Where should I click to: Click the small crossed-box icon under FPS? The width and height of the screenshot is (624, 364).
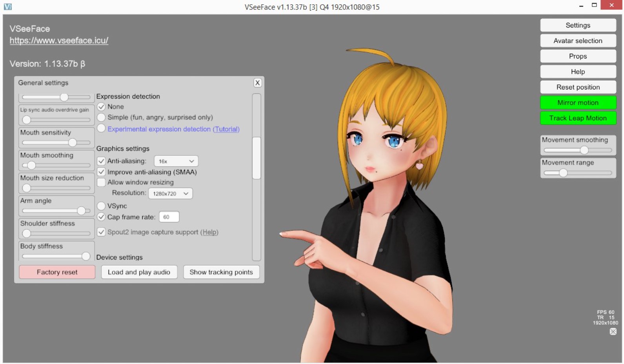(x=613, y=331)
